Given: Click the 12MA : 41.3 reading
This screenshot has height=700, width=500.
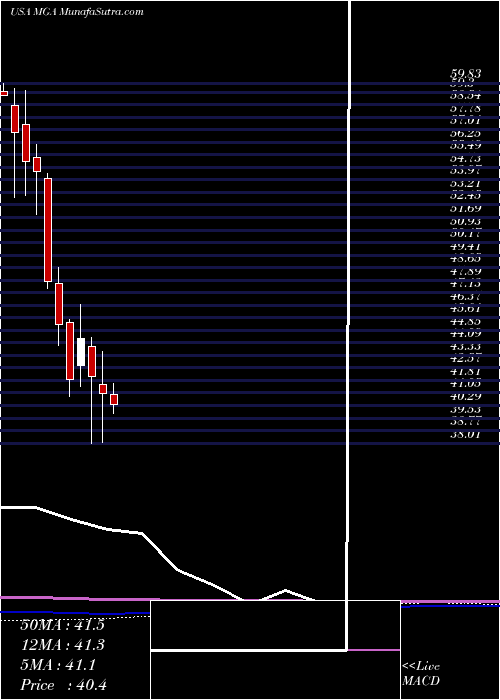Looking at the screenshot, I should (62, 645).
